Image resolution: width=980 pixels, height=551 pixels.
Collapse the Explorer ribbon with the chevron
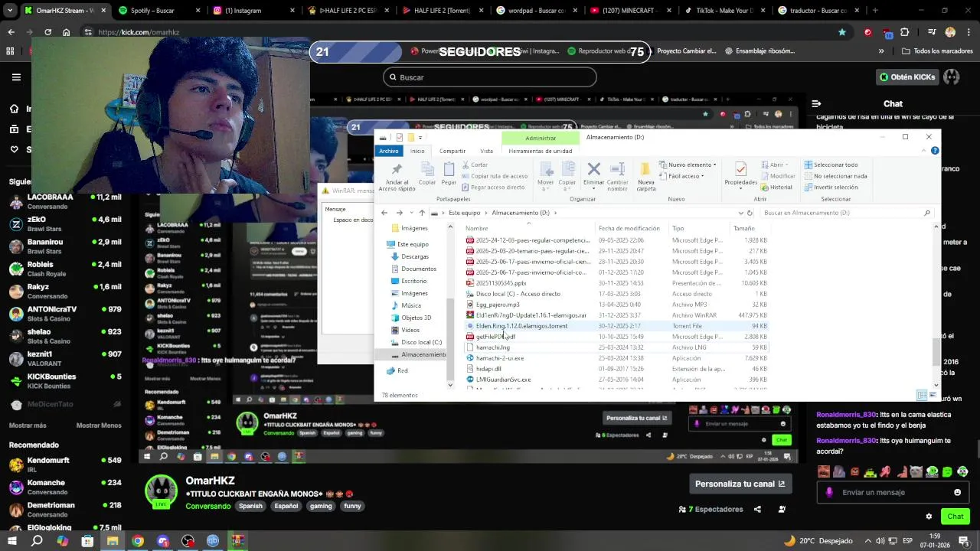click(925, 151)
